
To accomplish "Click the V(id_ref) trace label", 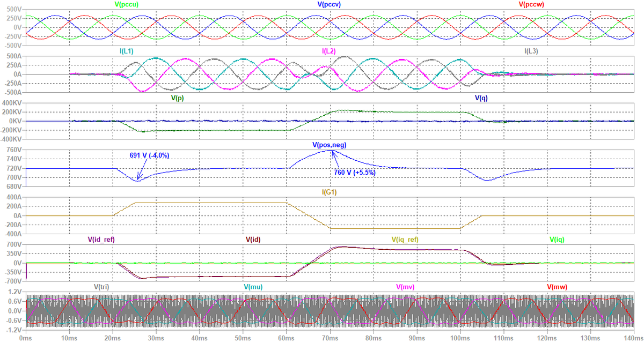I will pyautogui.click(x=101, y=240).
